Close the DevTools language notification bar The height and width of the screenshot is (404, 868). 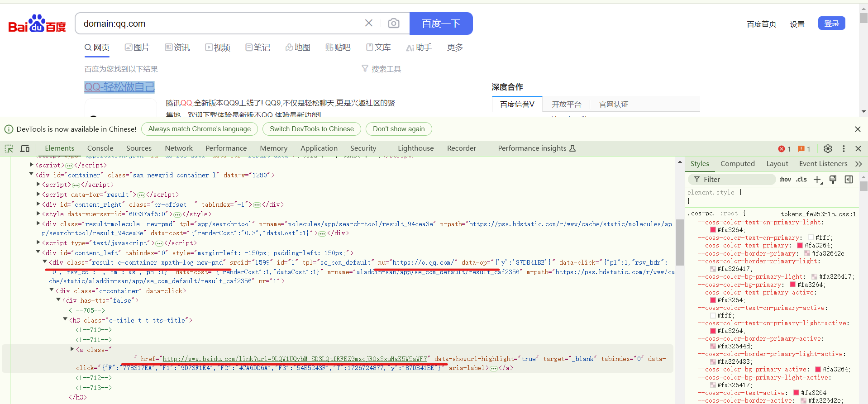[x=858, y=129]
